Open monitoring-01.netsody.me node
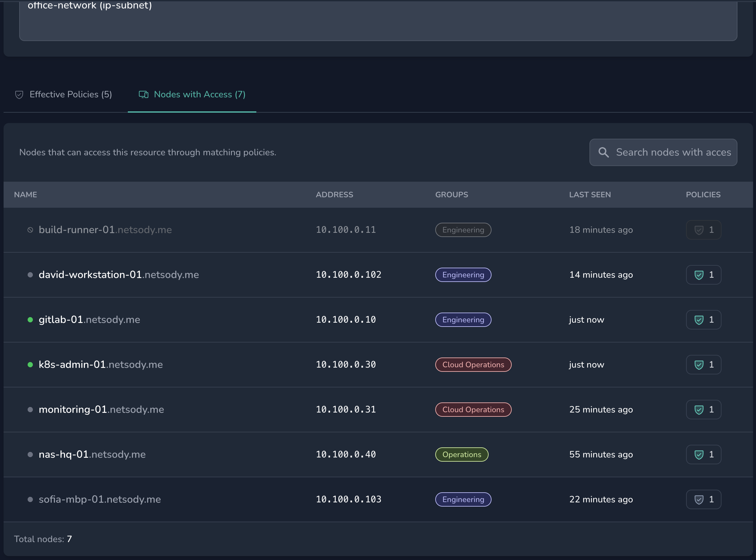This screenshot has height=560, width=756. coord(101,410)
